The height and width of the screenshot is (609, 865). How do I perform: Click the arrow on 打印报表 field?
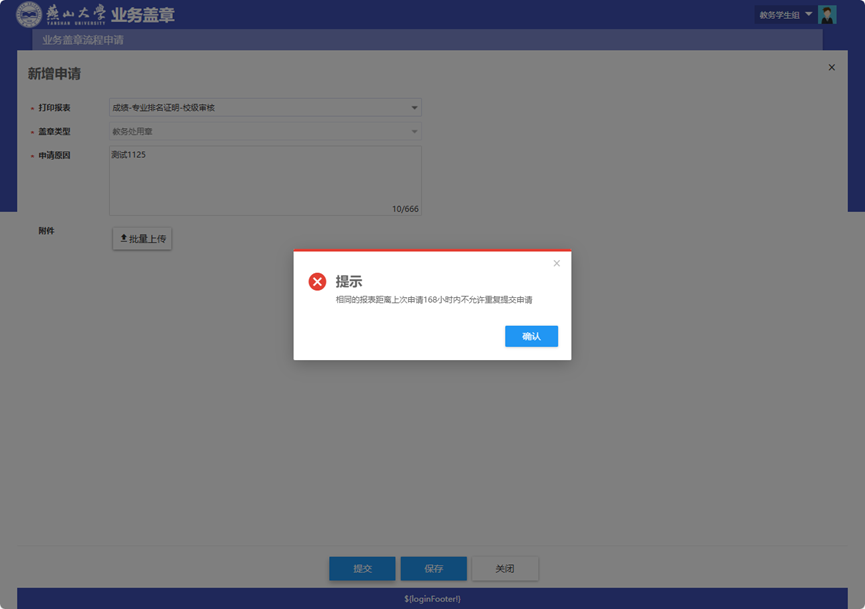(x=415, y=108)
